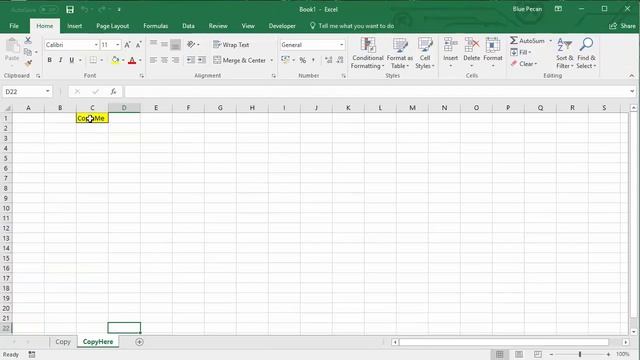This screenshot has width=640, height=360.
Task: Switch to the Copy sheet tab
Action: click(63, 342)
